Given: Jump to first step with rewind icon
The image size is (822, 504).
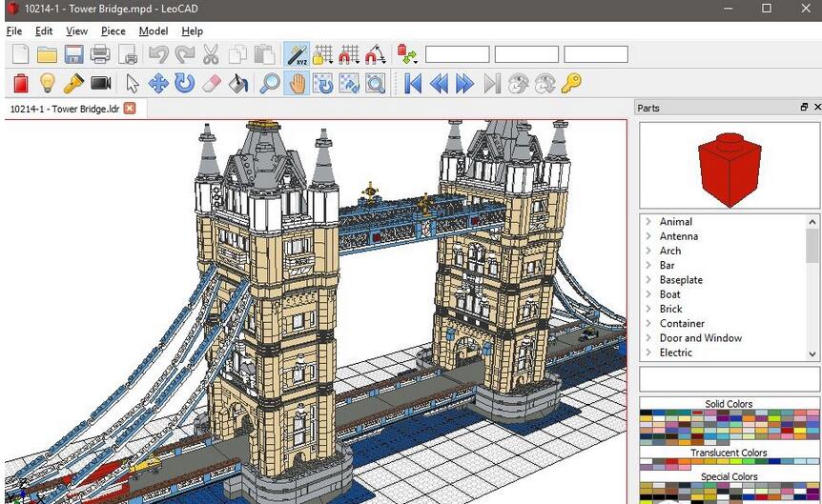Looking at the screenshot, I should (x=413, y=84).
